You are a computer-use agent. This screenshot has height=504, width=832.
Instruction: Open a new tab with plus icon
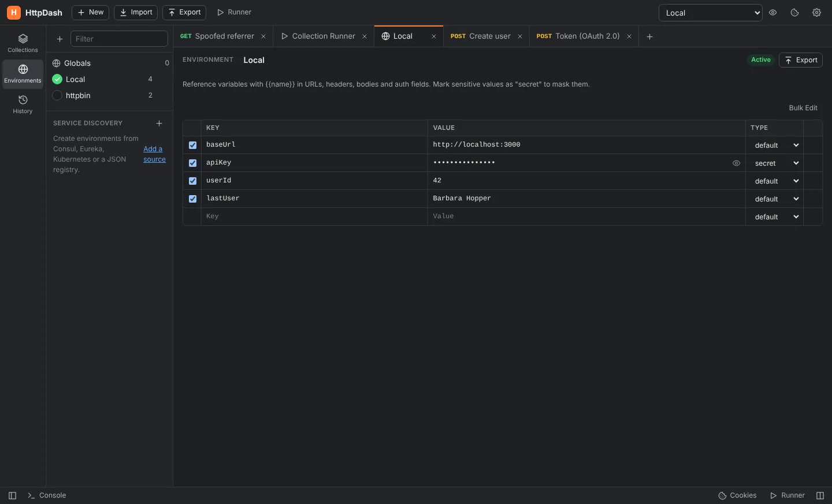(x=649, y=36)
